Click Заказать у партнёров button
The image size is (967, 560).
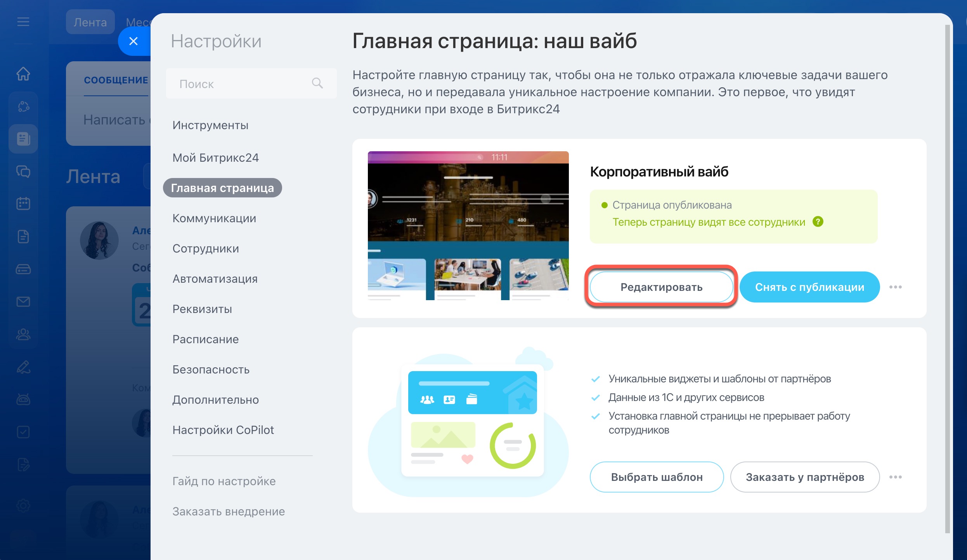(805, 477)
